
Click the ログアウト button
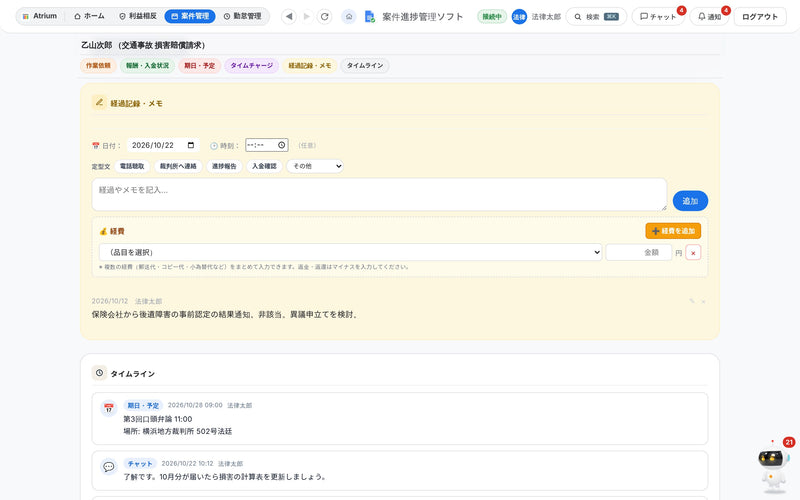(760, 17)
